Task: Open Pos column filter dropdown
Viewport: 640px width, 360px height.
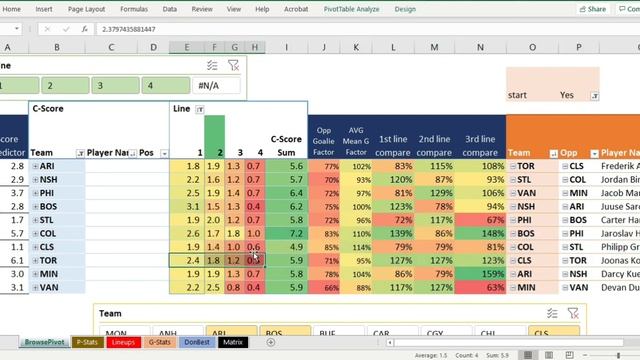Action: 164,153
